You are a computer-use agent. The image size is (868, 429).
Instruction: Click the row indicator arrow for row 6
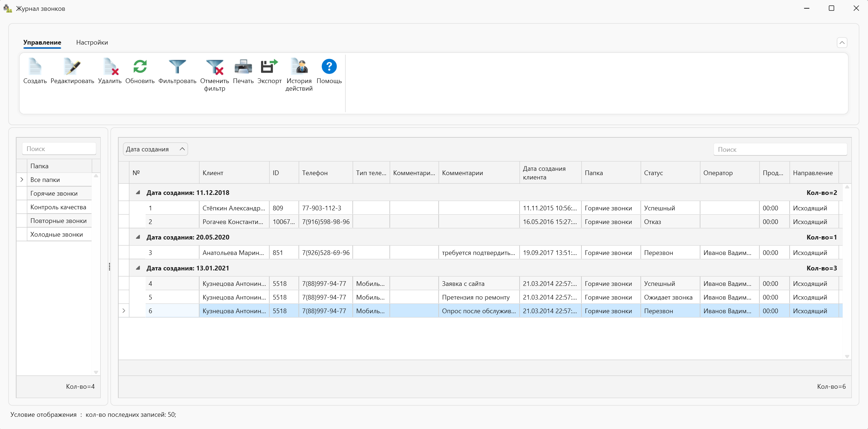124,311
